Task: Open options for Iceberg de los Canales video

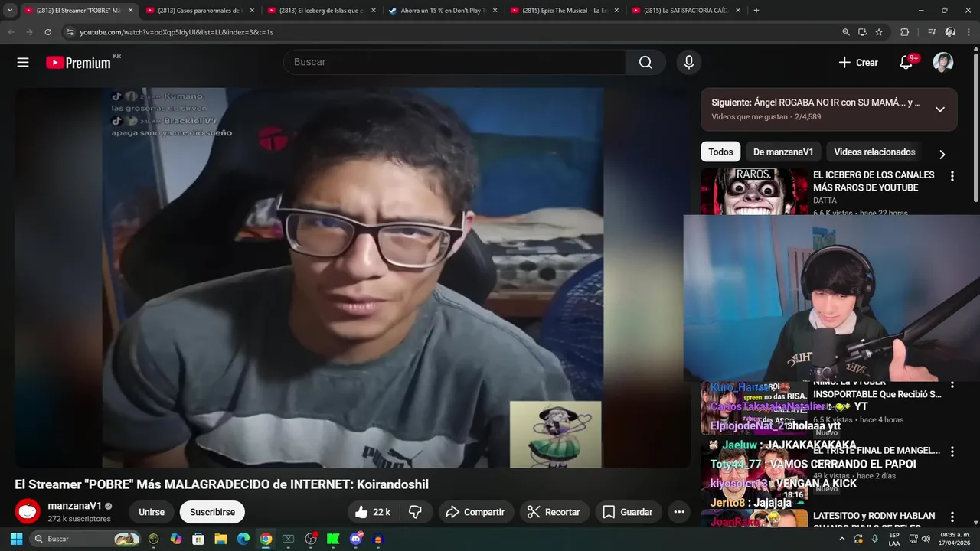Action: [952, 176]
